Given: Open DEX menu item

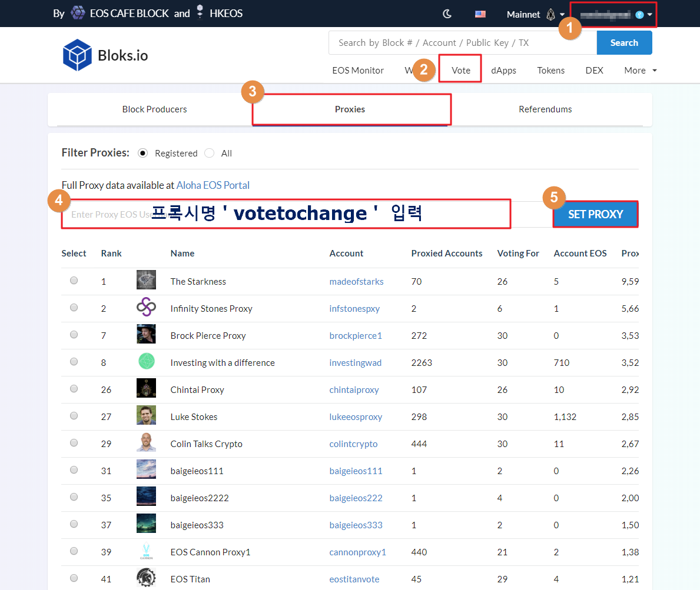Looking at the screenshot, I should pos(594,71).
